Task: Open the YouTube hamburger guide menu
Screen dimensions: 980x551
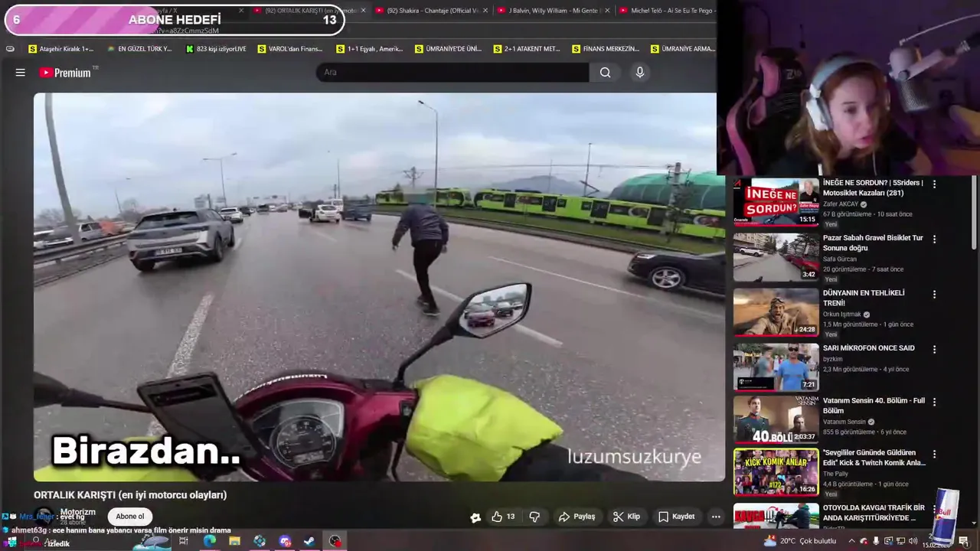Action: (21, 73)
